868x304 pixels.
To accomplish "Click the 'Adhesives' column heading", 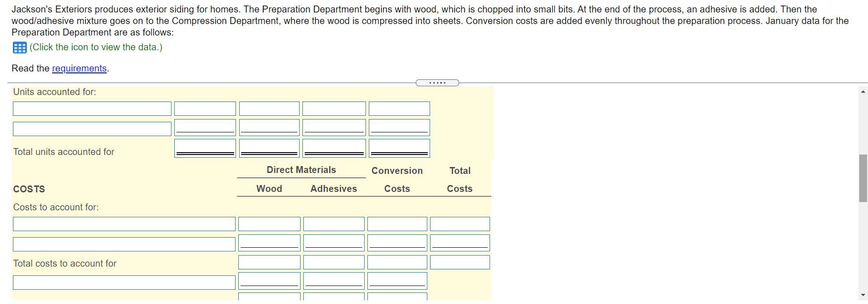I will point(334,189).
